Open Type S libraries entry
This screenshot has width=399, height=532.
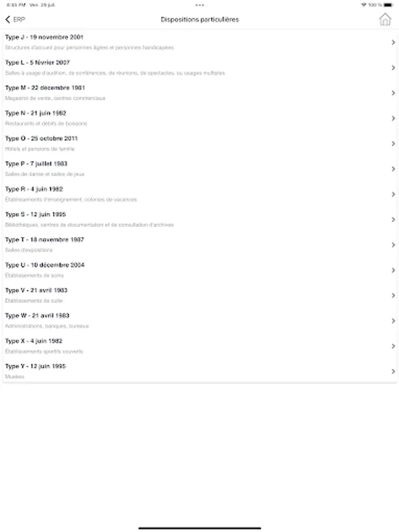[x=177, y=219]
